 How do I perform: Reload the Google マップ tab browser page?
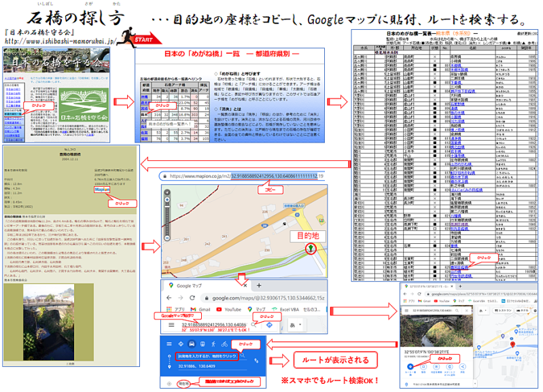192,298
